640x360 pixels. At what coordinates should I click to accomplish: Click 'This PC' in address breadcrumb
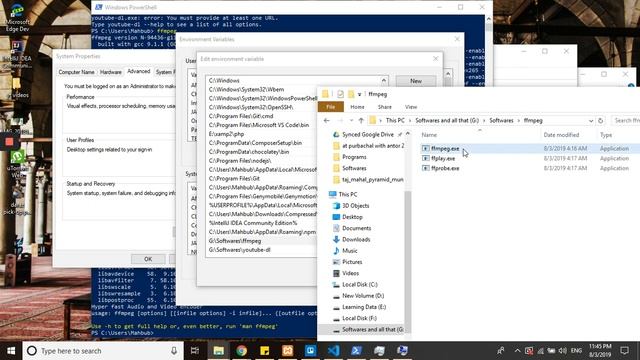395,121
